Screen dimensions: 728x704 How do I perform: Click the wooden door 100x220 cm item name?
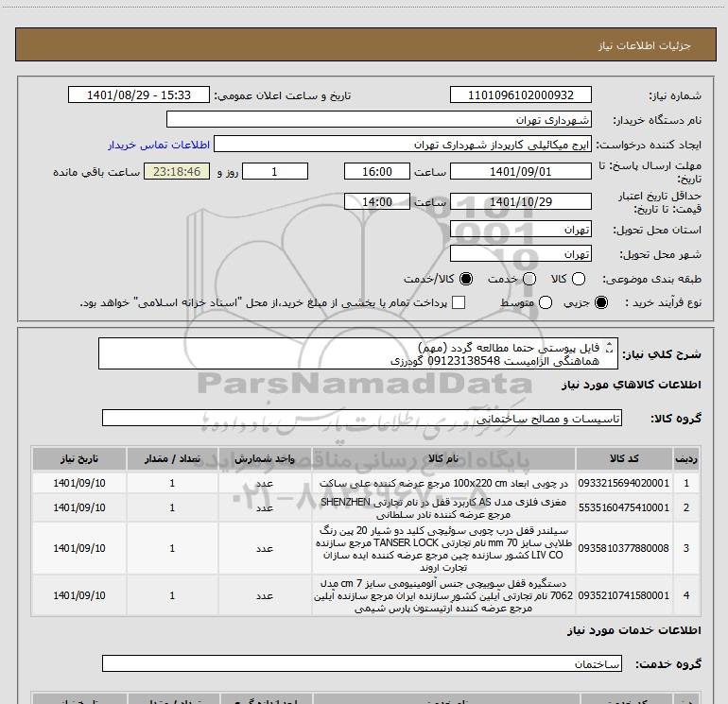click(443, 483)
